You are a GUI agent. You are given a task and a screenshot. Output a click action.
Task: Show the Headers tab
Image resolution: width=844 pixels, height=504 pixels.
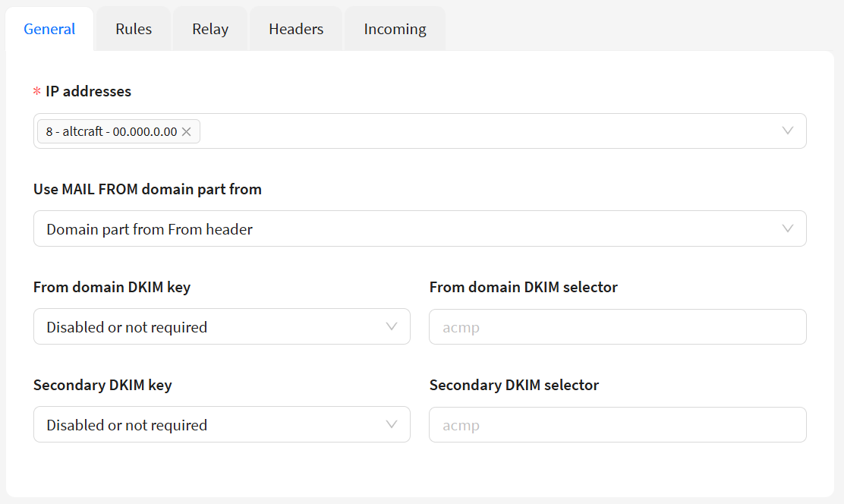point(296,29)
